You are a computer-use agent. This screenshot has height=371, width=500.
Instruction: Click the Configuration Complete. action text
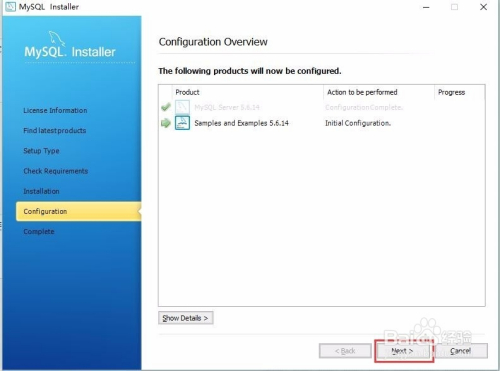pyautogui.click(x=364, y=107)
